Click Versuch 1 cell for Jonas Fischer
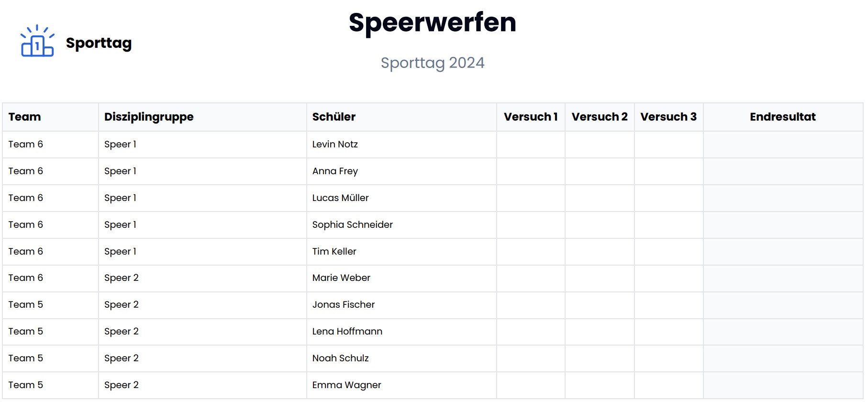This screenshot has height=402, width=868. [531, 305]
